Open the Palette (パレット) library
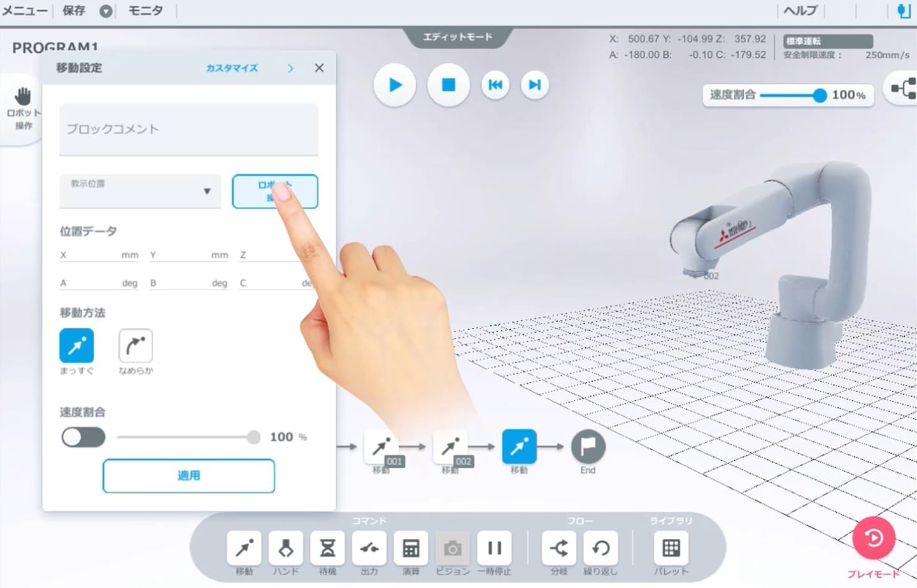 pos(671,548)
